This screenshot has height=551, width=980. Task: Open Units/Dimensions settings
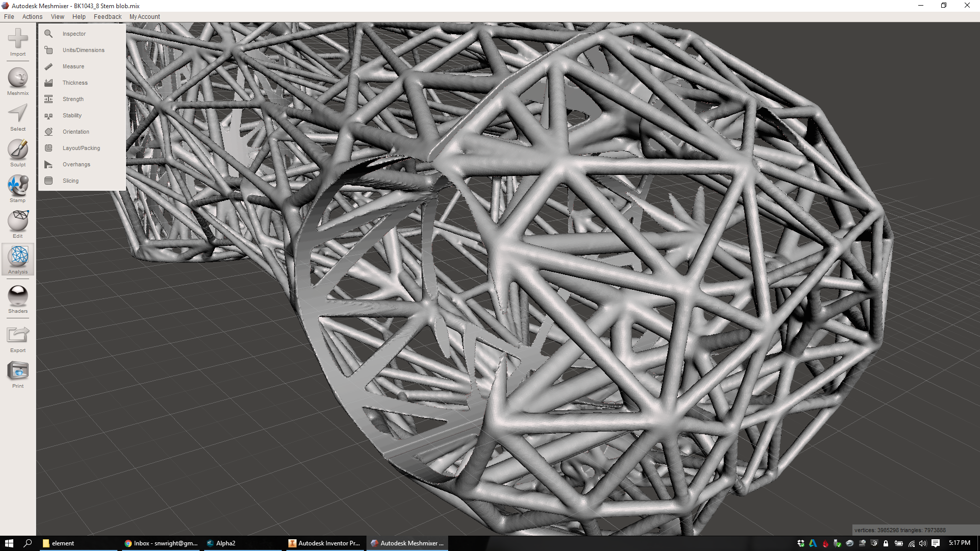pyautogui.click(x=83, y=50)
